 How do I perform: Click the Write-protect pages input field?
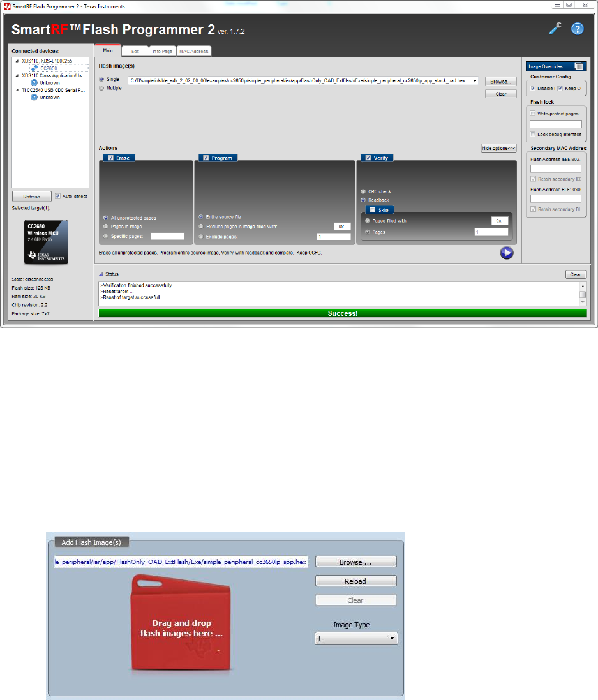[x=556, y=124]
